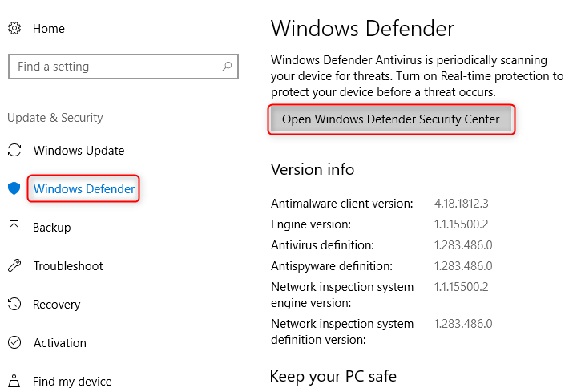Click the Find my device person icon
The image size is (569, 392).
click(x=14, y=382)
